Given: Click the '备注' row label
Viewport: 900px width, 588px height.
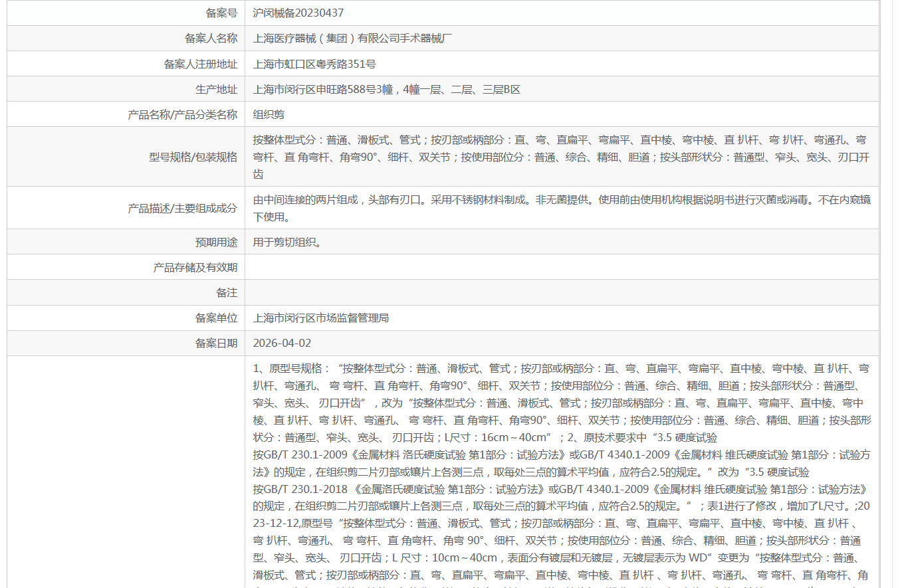Looking at the screenshot, I should [x=227, y=292].
